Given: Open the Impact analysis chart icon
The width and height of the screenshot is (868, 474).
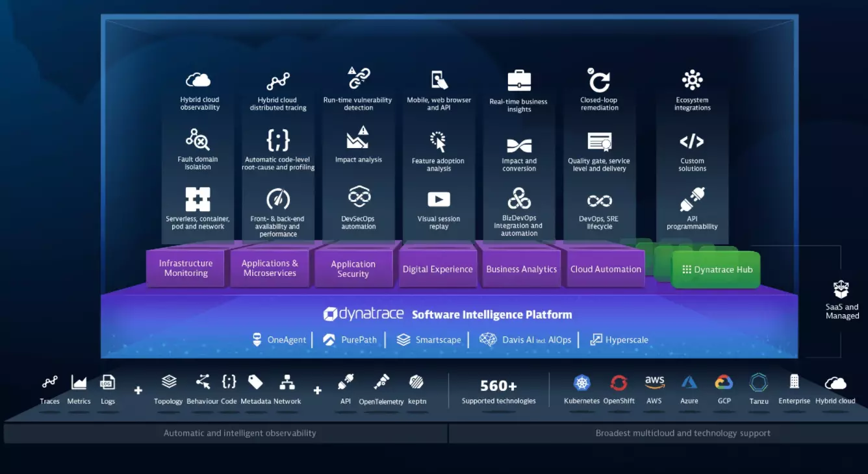Looking at the screenshot, I should point(358,137).
